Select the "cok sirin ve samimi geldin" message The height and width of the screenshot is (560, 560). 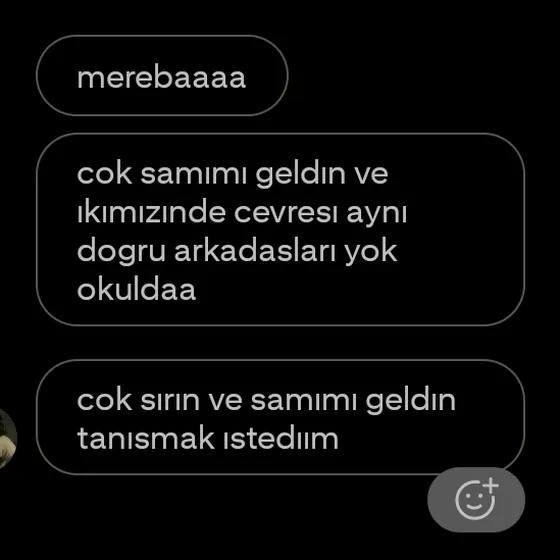click(280, 417)
